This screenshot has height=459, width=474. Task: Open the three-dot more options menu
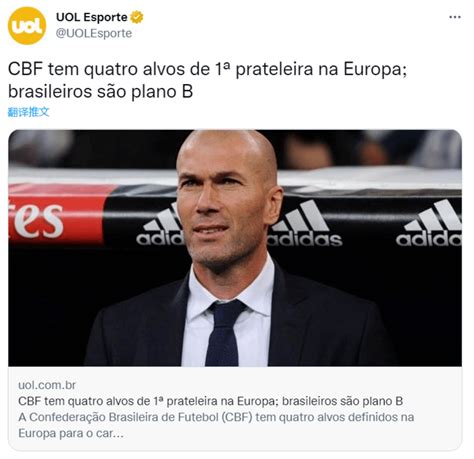click(455, 17)
